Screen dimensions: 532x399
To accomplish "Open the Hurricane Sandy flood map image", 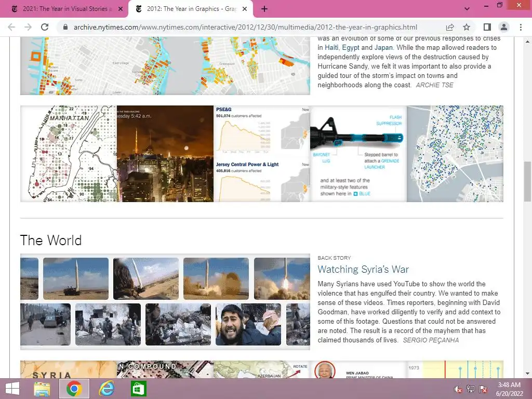I will click(165, 66).
